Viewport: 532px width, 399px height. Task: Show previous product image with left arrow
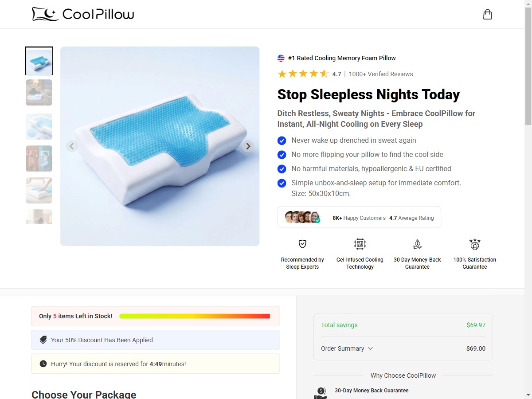coord(72,146)
